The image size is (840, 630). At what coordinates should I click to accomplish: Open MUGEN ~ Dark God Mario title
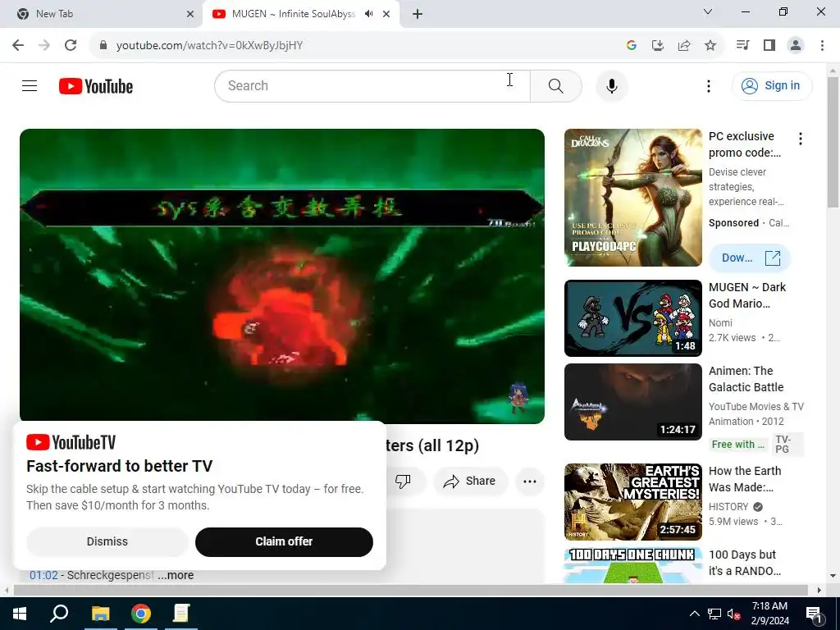746,295
